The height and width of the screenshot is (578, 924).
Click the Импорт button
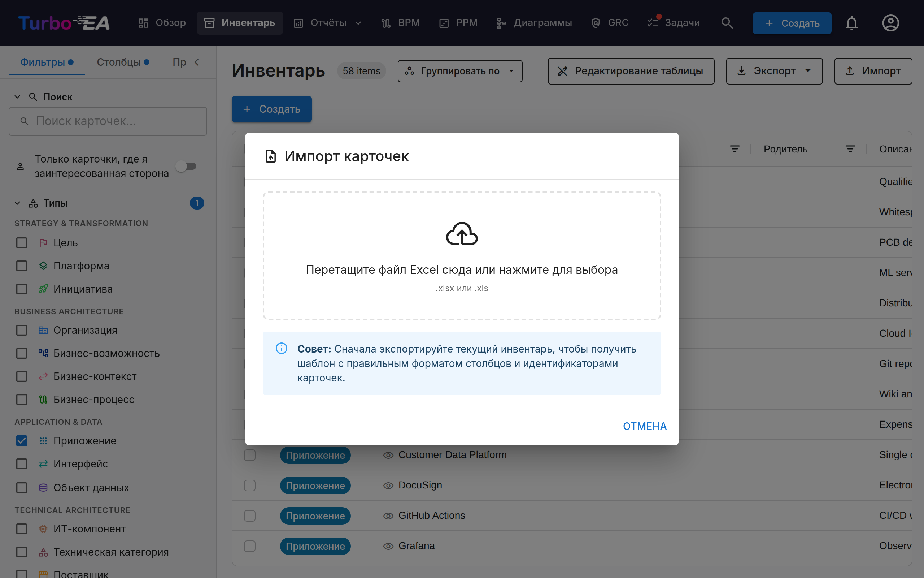873,71
